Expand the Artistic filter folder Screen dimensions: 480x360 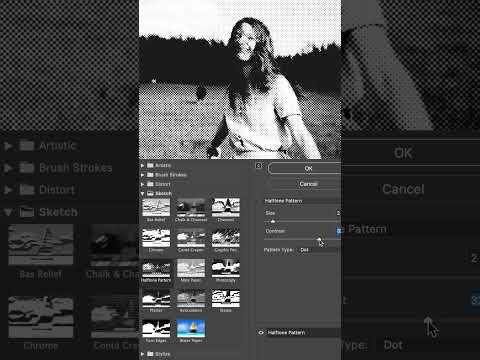(x=143, y=165)
